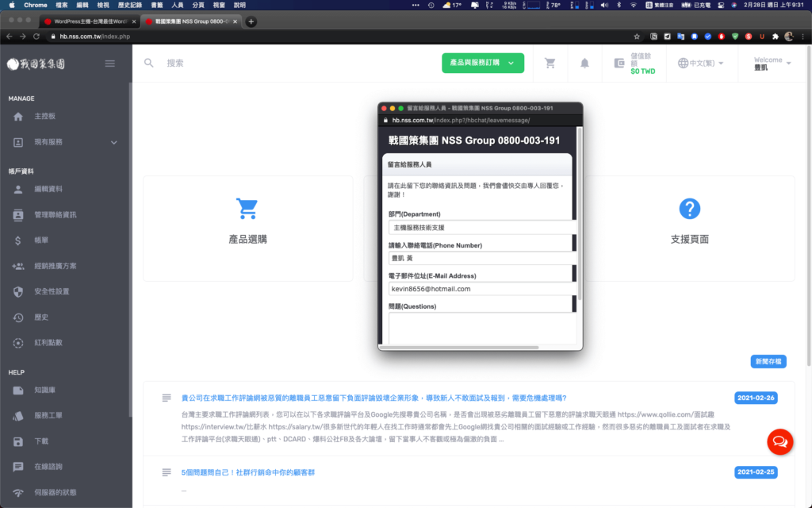Open wallet balance $0 TWD
812x508 pixels.
[x=634, y=63]
